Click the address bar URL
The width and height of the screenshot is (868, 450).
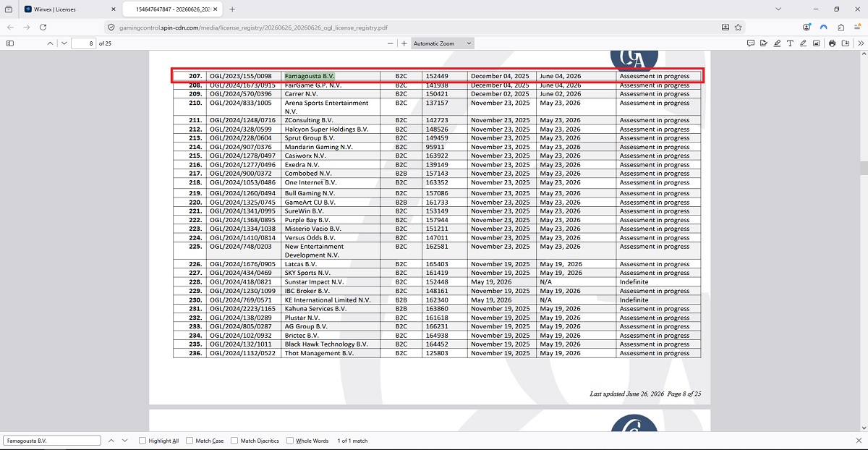tap(253, 27)
